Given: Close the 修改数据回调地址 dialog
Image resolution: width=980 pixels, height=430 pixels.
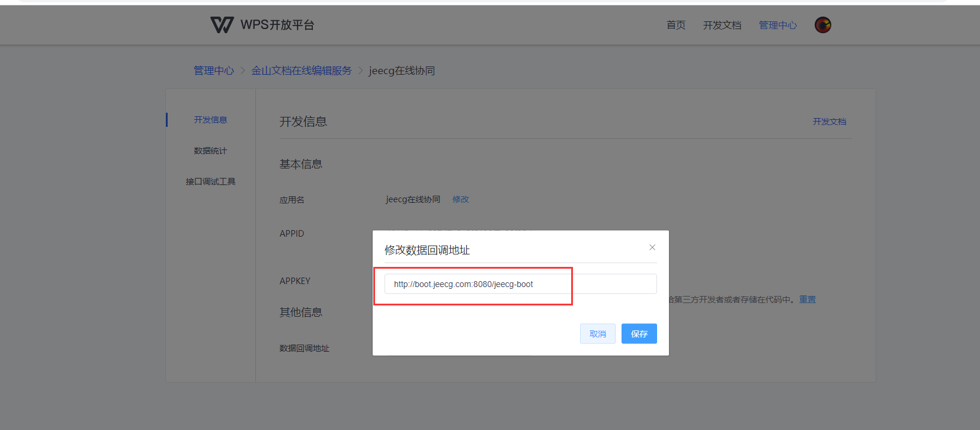Looking at the screenshot, I should coord(652,247).
